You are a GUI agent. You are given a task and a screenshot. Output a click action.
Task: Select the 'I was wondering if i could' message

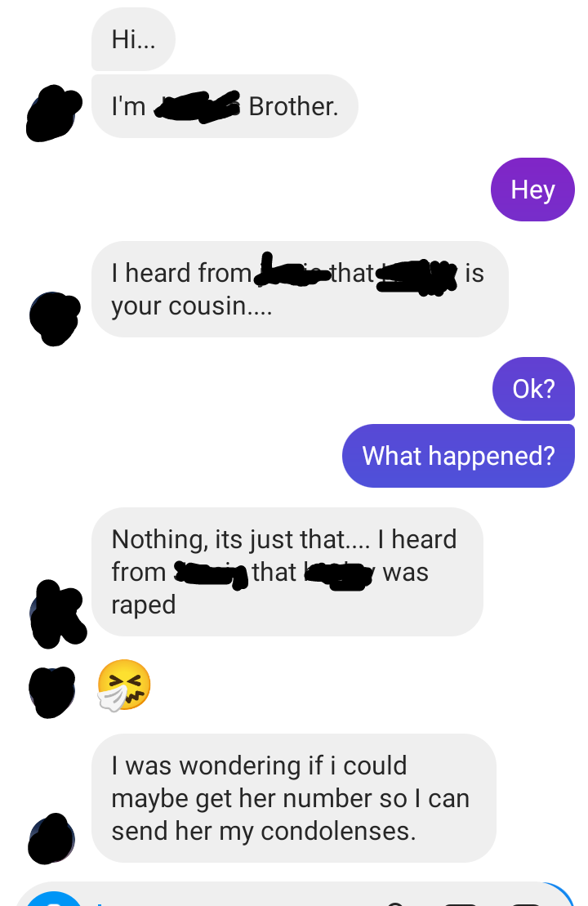[x=293, y=798]
